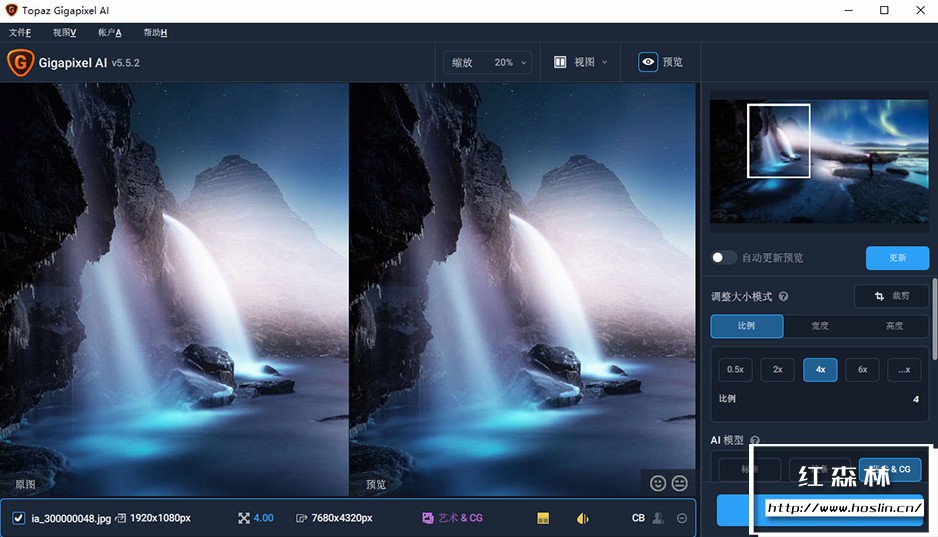
Task: Click the 原图 label on left image
Action: click(25, 484)
